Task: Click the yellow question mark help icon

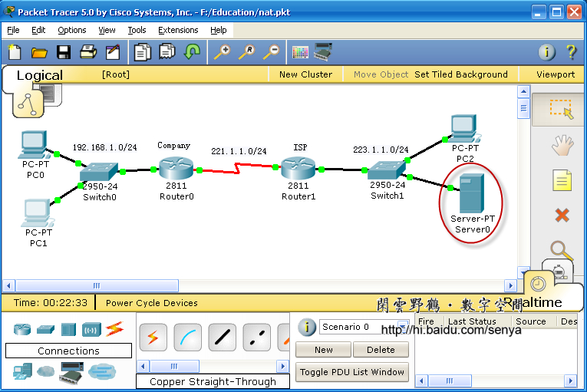Action: click(571, 52)
